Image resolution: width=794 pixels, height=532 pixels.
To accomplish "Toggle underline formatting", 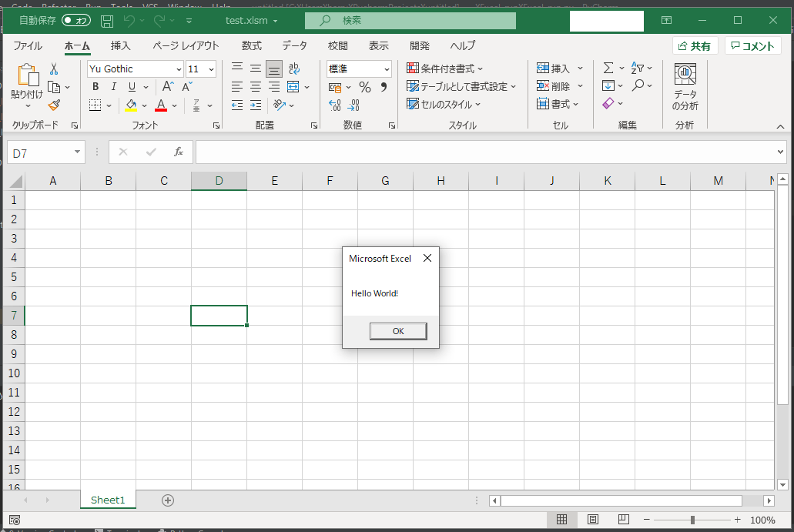I will click(132, 87).
